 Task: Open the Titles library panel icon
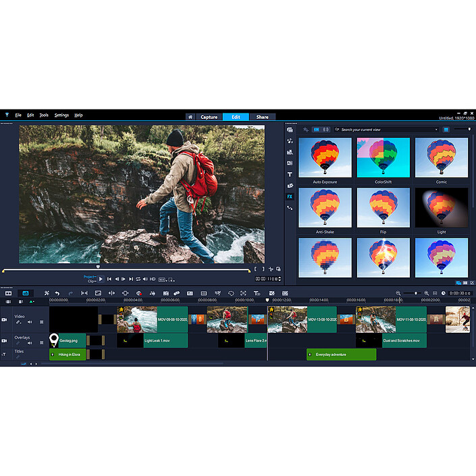290,174
